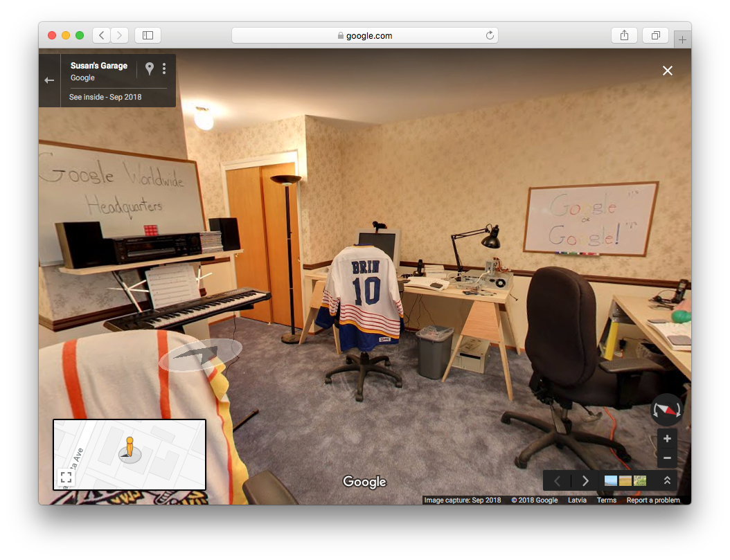The height and width of the screenshot is (560, 730).
Task: Click the google.com address bar
Action: tap(364, 35)
